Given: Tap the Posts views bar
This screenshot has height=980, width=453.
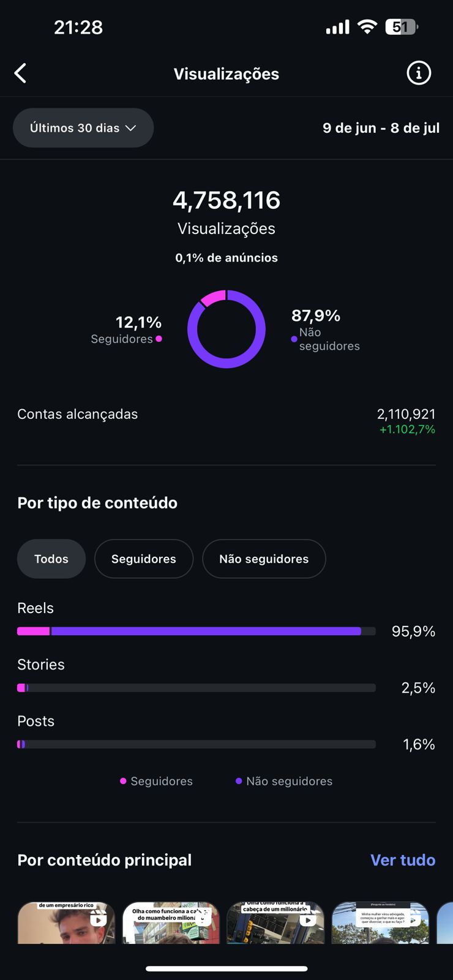Looking at the screenshot, I should click(196, 744).
